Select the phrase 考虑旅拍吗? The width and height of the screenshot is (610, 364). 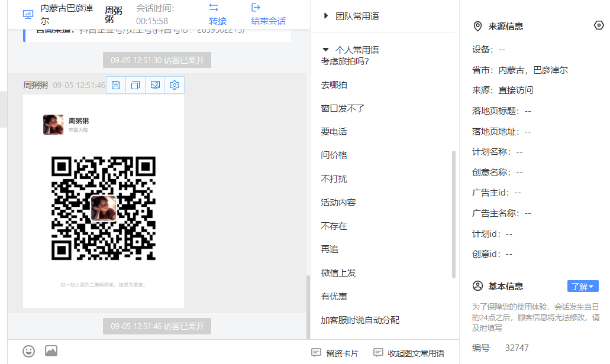[x=345, y=61]
